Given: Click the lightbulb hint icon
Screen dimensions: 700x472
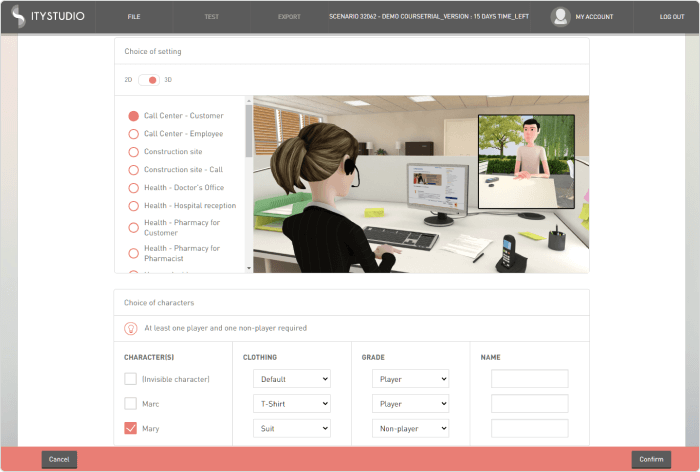Looking at the screenshot, I should 131,328.
